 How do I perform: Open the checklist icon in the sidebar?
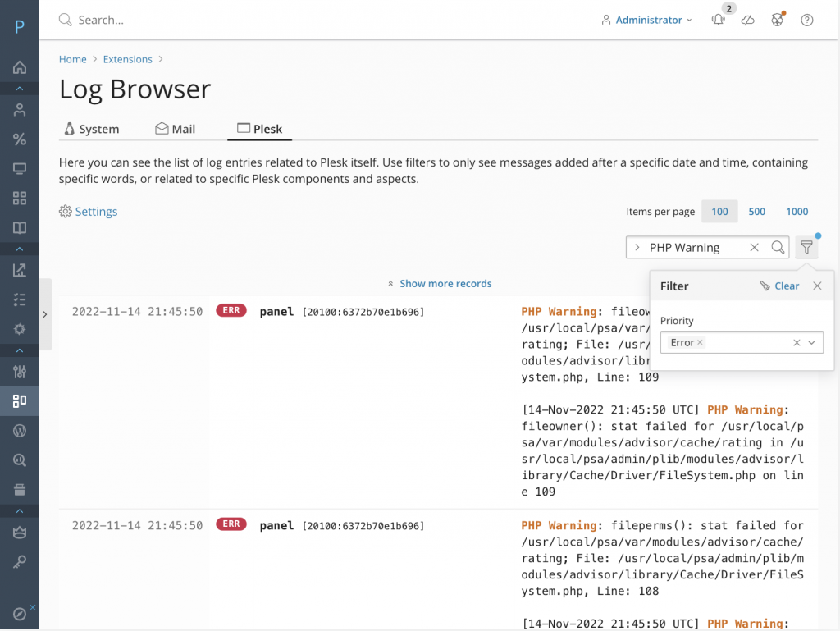tap(20, 300)
